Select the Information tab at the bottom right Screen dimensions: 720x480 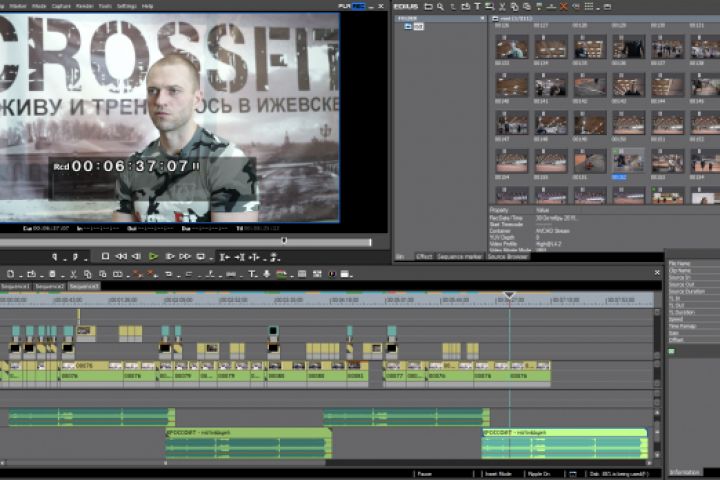684,472
